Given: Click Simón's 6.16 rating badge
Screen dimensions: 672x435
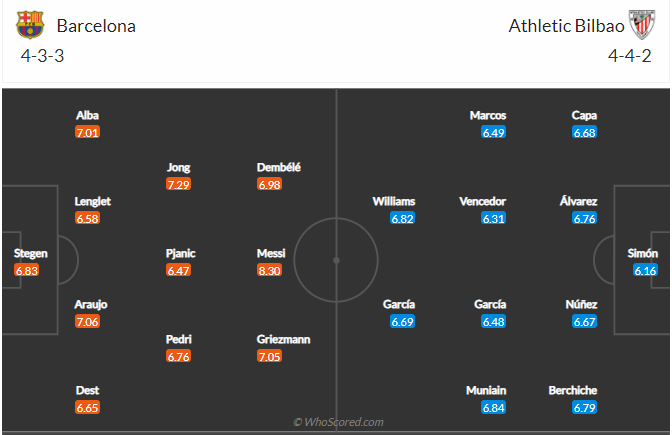Looking at the screenshot, I should pyautogui.click(x=645, y=270).
